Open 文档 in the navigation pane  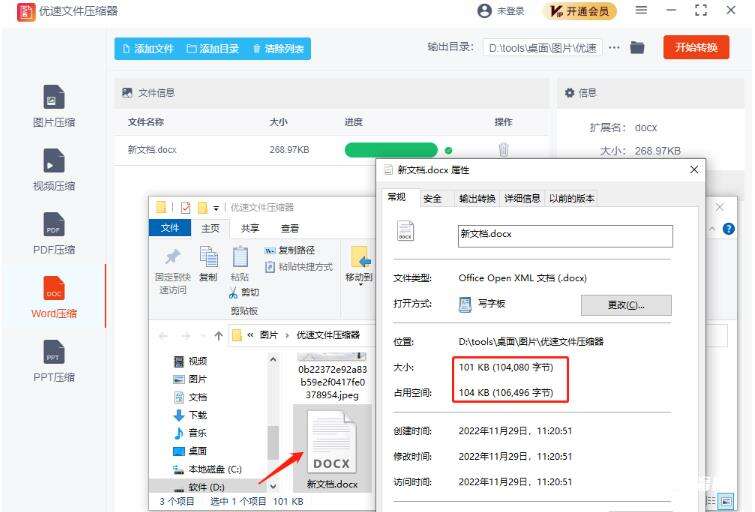pos(190,397)
